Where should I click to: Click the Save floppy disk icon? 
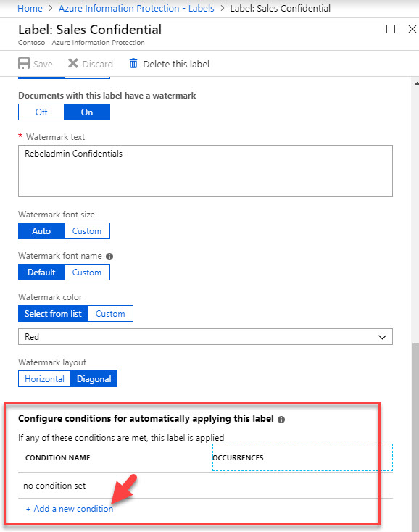24,64
